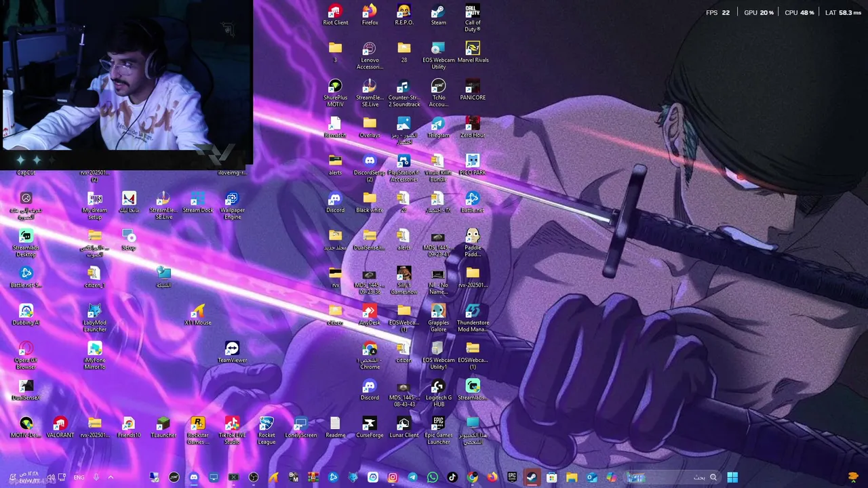Open the PlayStation Accessories shortcut

[x=404, y=168]
